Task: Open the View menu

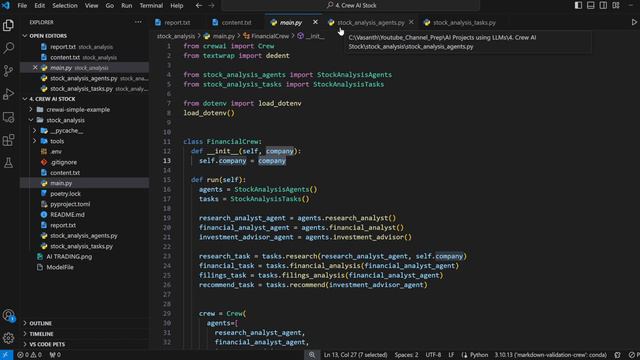Action: click(91, 6)
